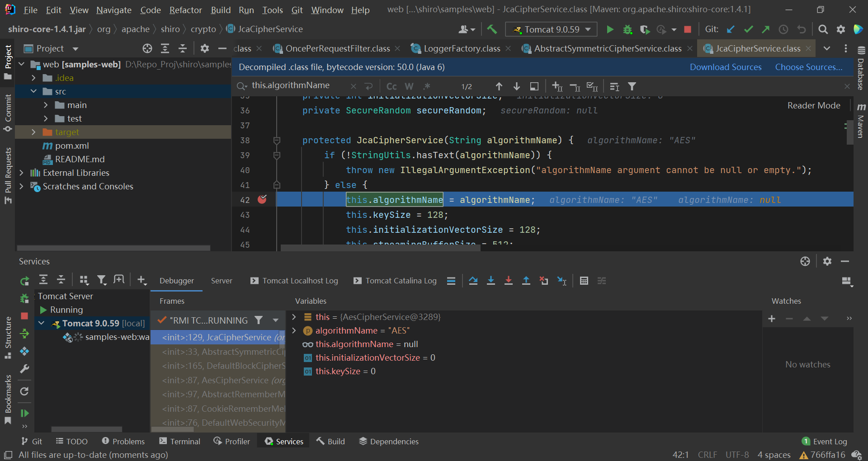Toggle Maven tool window on right stripe
Screen dimensions: 868x461
tap(861, 120)
